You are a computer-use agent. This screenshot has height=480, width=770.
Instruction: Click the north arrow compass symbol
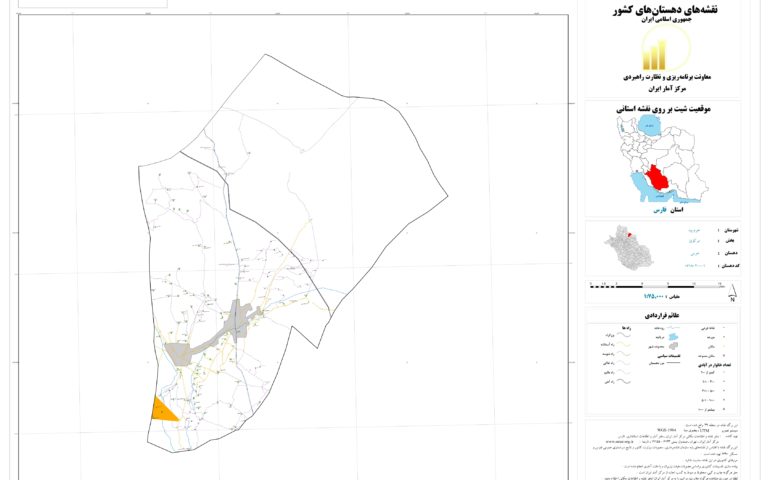(732, 295)
